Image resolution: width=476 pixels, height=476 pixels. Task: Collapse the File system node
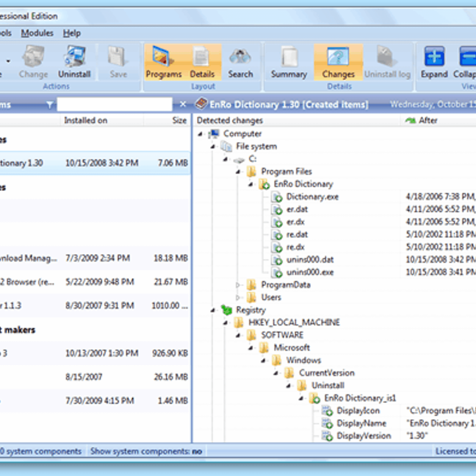pyautogui.click(x=213, y=147)
